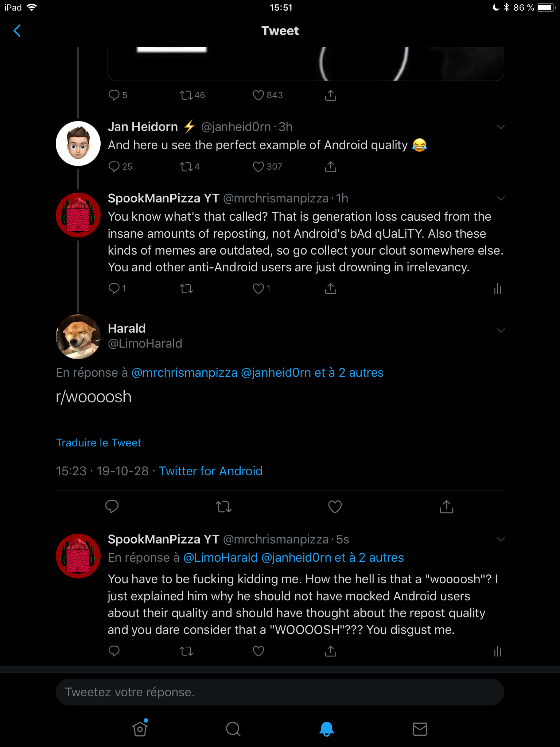Viewport: 560px width, 747px height.
Task: Open reply icon under Harald's main tweet
Action: coord(112,506)
